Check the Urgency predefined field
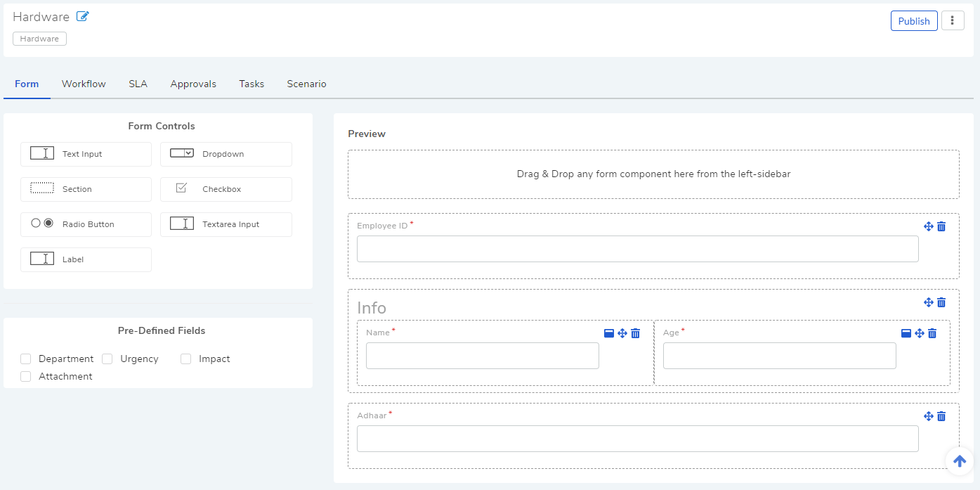The width and height of the screenshot is (980, 490). [107, 359]
